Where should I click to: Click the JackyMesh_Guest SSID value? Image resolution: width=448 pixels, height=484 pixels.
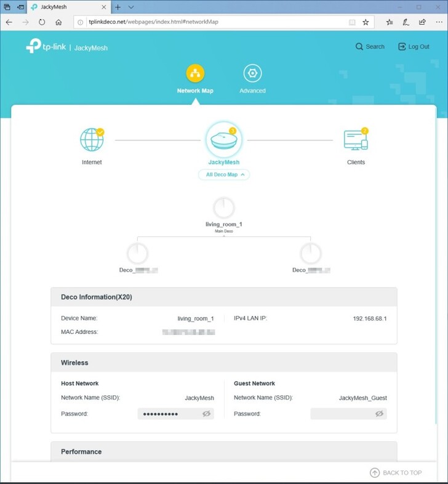click(x=363, y=398)
